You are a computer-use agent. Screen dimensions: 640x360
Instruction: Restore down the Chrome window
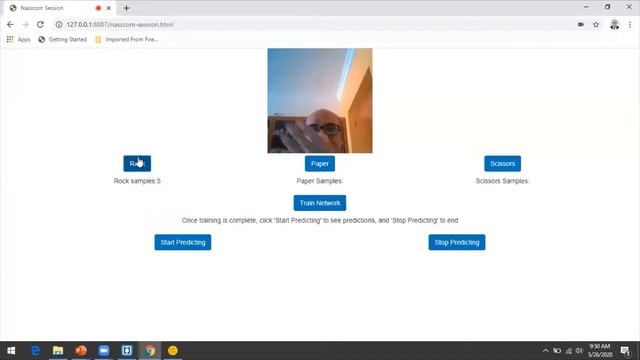coord(607,7)
